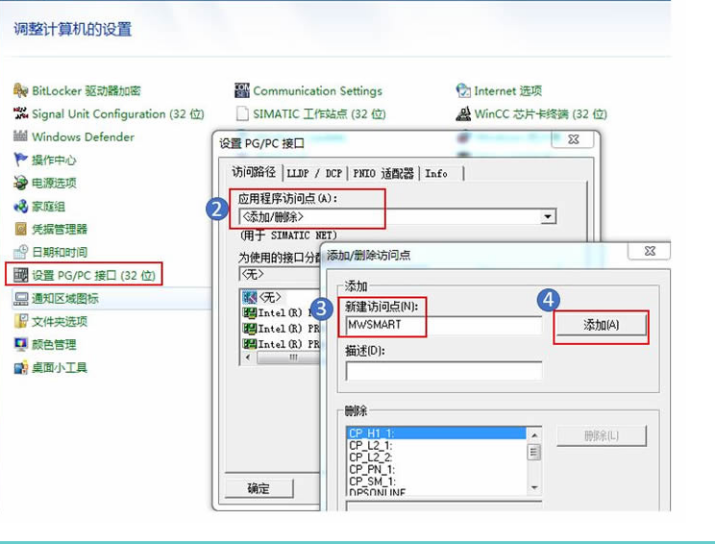Open 颜色管理 icon
716x545 pixels.
tap(21, 344)
